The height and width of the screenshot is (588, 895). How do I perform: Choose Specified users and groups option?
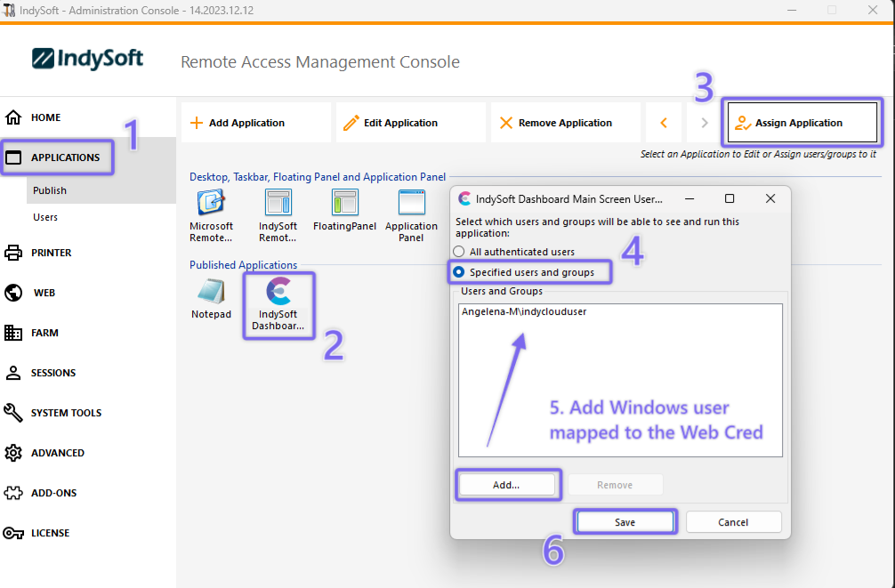[x=459, y=272]
